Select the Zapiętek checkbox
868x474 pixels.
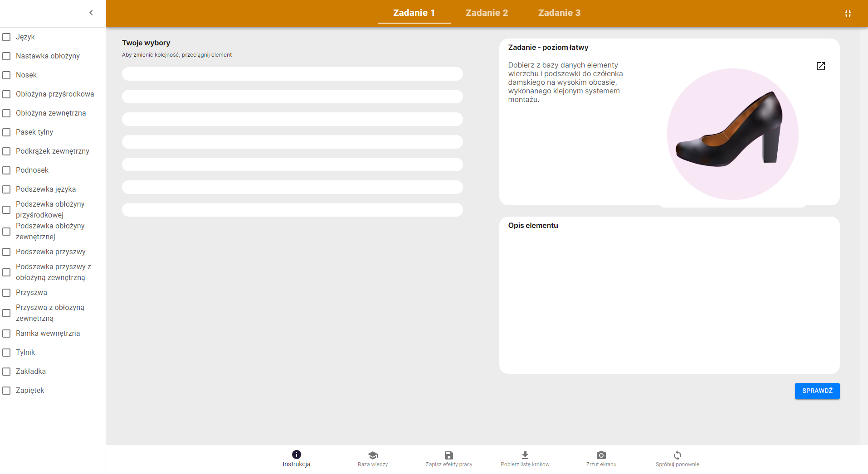(7, 391)
